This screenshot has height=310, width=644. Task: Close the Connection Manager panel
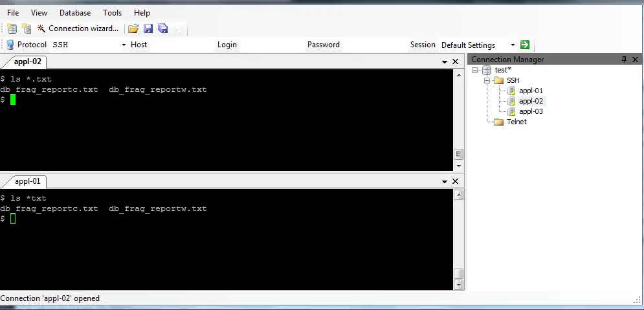pyautogui.click(x=635, y=60)
